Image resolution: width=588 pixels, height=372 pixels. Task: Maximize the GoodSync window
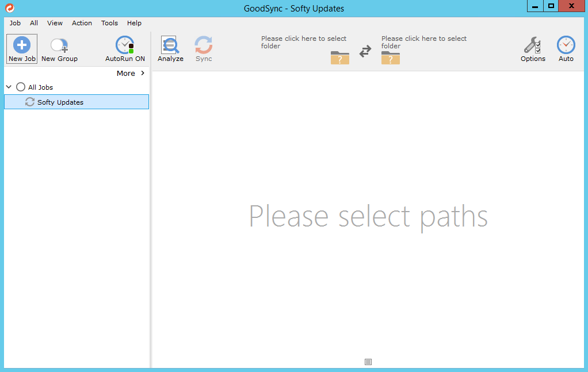pyautogui.click(x=551, y=6)
